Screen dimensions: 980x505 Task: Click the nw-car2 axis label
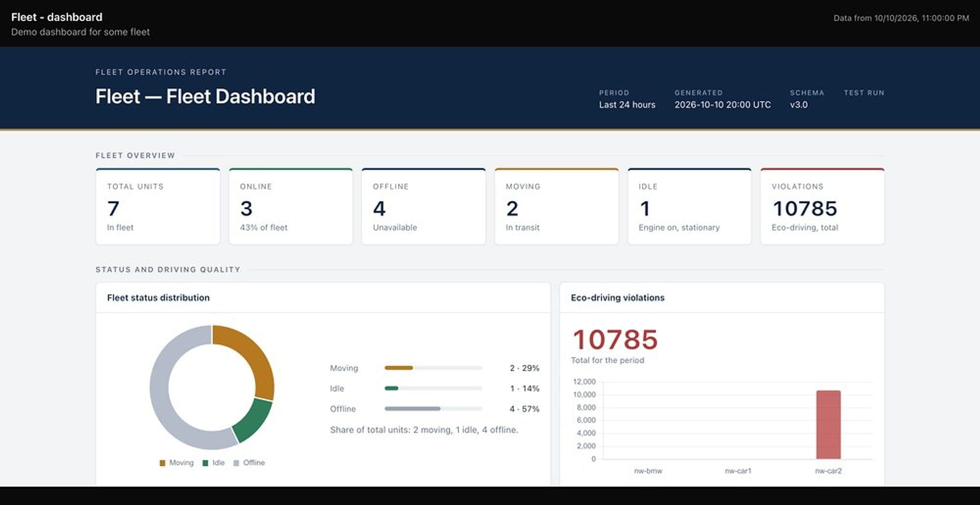828,471
